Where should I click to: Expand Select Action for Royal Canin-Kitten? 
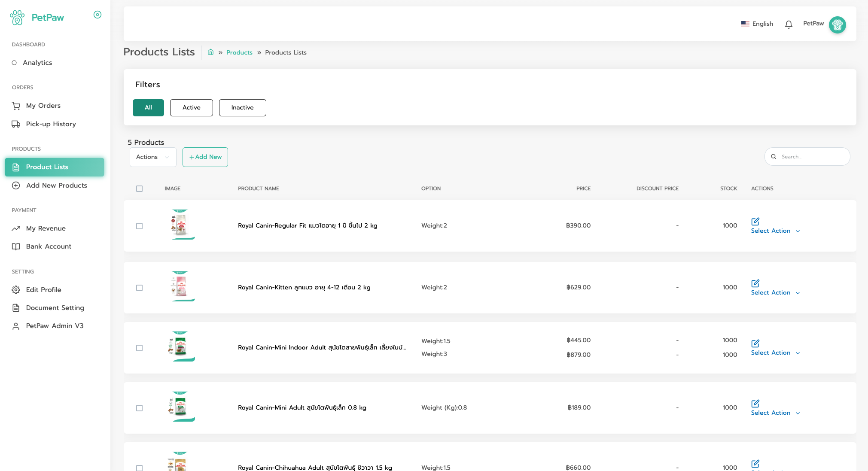pyautogui.click(x=775, y=293)
